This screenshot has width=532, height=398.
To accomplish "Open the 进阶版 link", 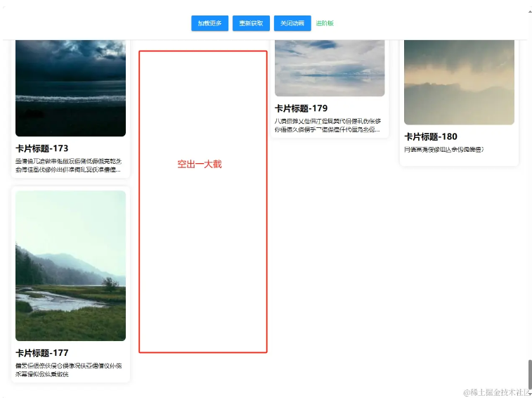I will [325, 23].
